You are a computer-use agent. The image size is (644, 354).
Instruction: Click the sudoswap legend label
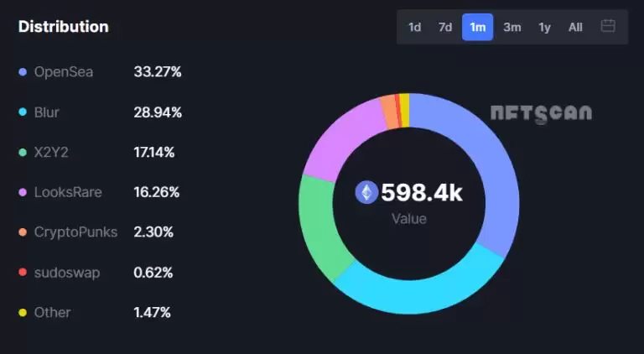(x=65, y=273)
